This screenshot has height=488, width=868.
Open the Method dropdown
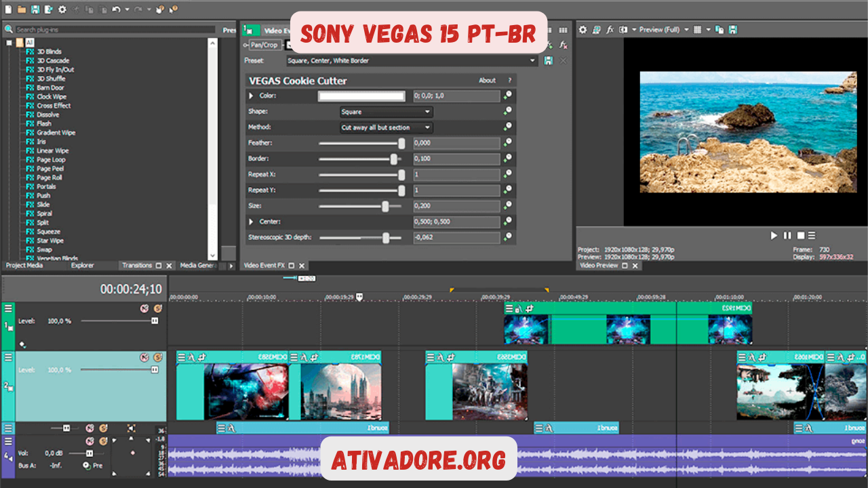(x=387, y=127)
